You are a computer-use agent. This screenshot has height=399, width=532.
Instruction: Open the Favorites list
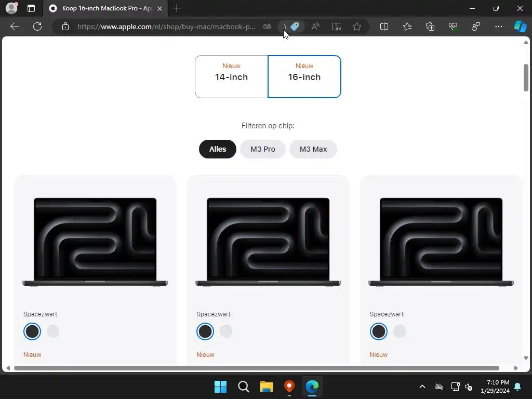coord(407,26)
